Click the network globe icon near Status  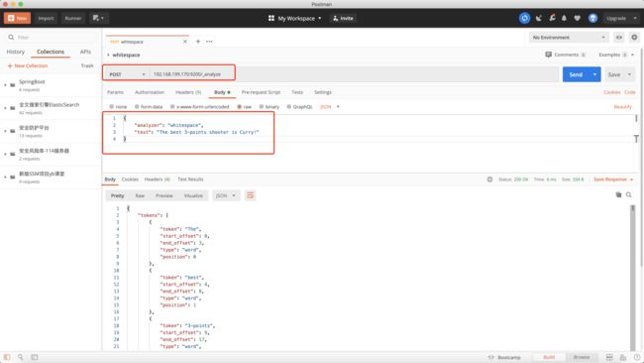(489, 180)
